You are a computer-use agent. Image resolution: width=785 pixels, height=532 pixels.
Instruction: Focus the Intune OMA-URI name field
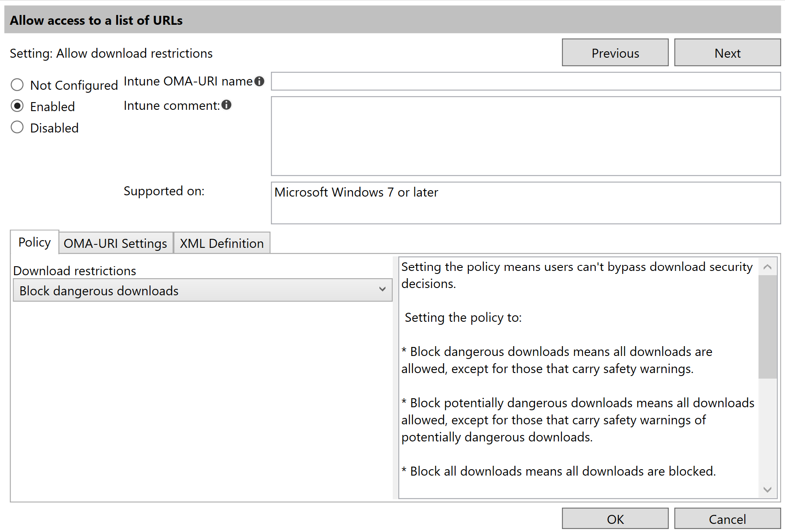(x=526, y=81)
